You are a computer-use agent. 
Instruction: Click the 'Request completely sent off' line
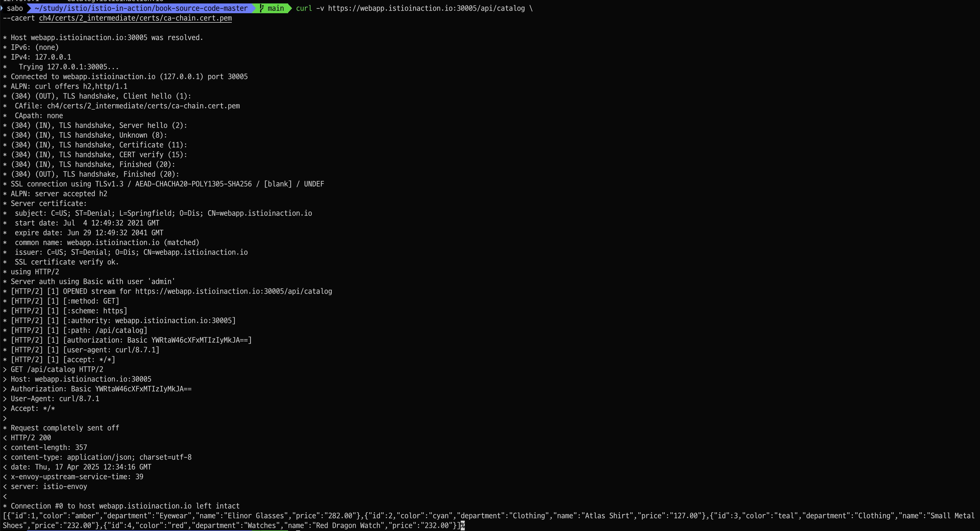(x=65, y=428)
